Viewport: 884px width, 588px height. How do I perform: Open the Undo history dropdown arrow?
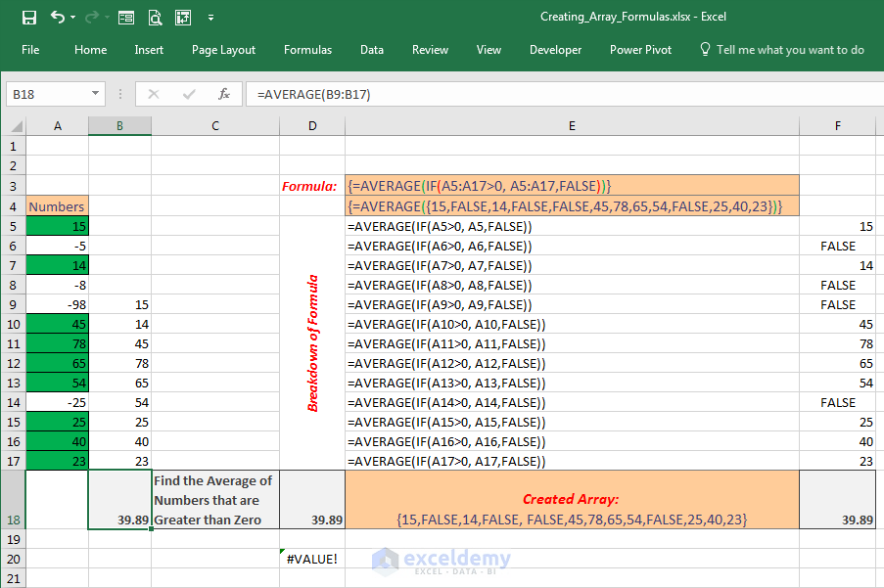(x=75, y=18)
